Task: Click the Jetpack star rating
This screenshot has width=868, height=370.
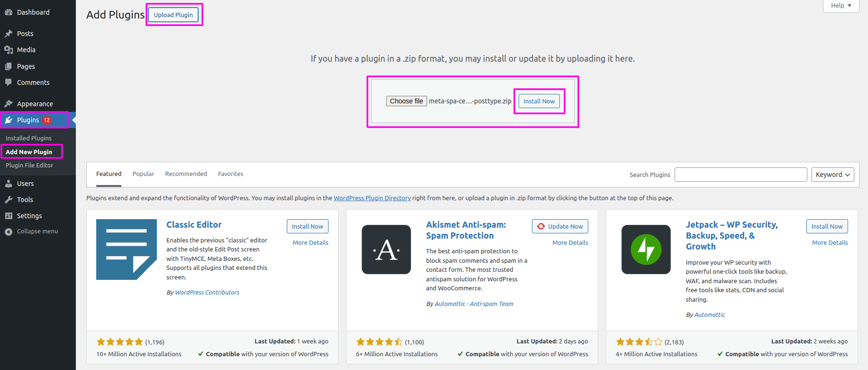Action: pos(640,342)
